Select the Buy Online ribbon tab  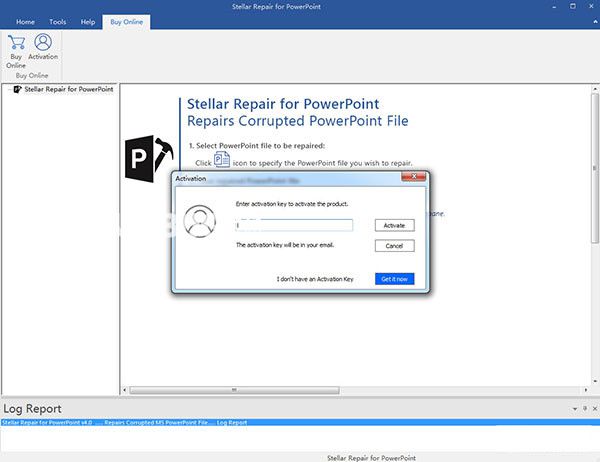pyautogui.click(x=126, y=22)
